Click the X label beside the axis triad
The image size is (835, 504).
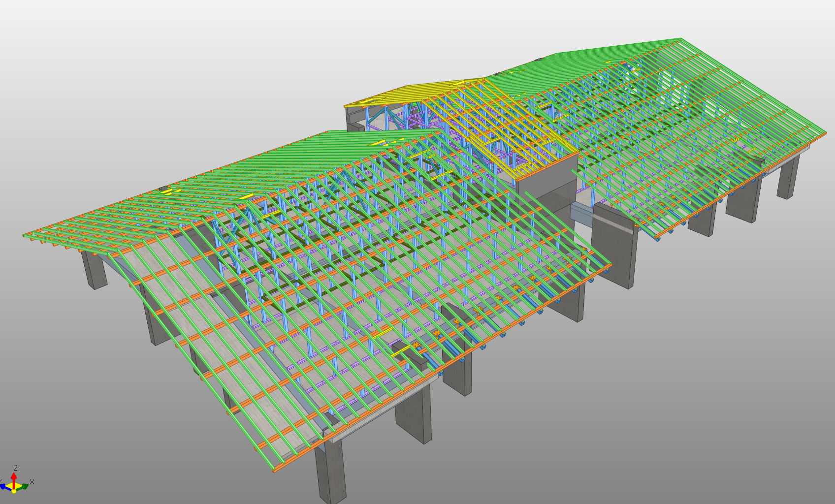pos(32,482)
